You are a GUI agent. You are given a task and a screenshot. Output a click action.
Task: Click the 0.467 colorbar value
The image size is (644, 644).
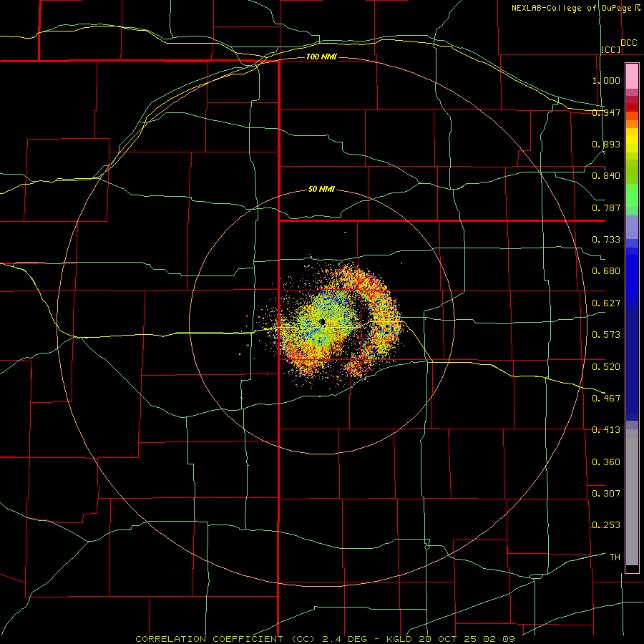coord(606,399)
